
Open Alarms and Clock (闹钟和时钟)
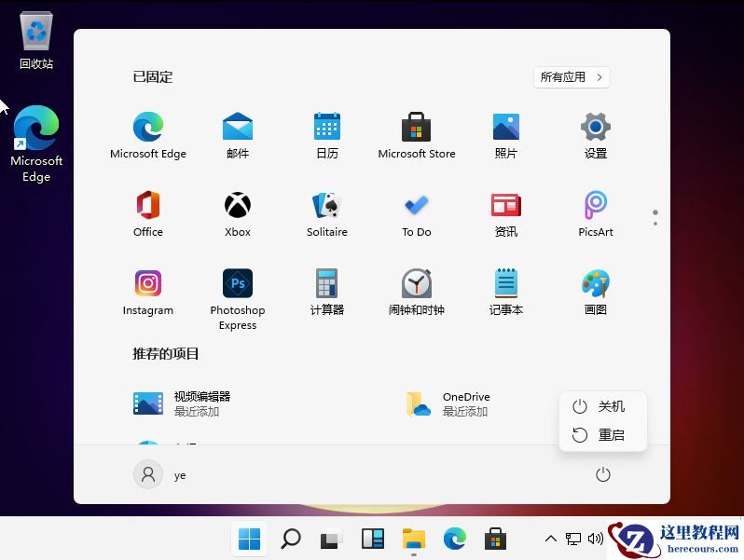(x=416, y=292)
